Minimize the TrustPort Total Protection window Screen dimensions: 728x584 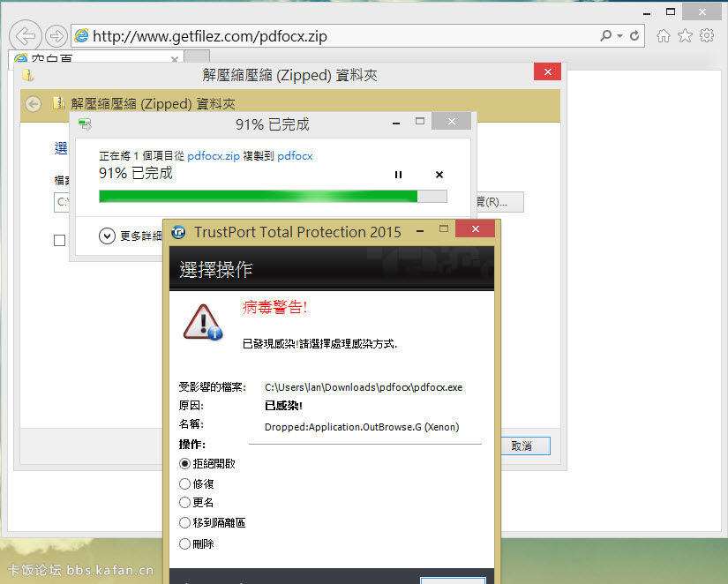(x=420, y=231)
